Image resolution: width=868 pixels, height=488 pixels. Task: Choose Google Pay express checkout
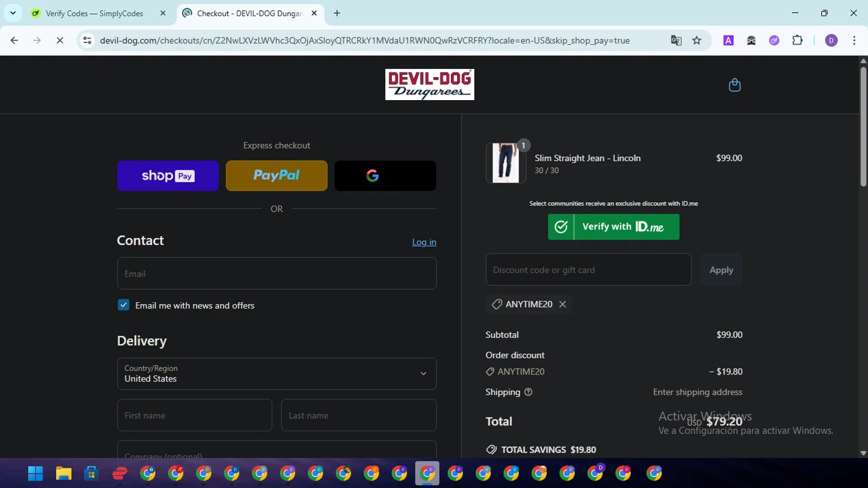coord(385,175)
